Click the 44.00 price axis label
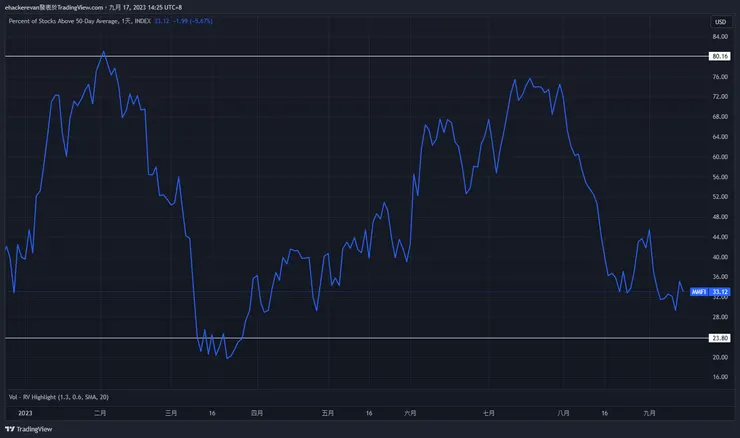The width and height of the screenshot is (740, 438). 720,237
